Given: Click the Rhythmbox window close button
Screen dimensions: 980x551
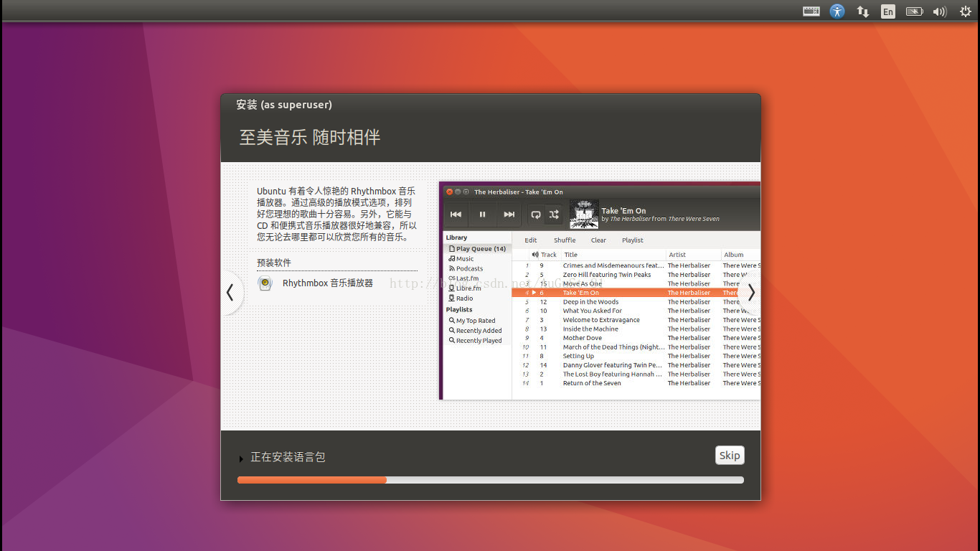Looking at the screenshot, I should tap(450, 192).
